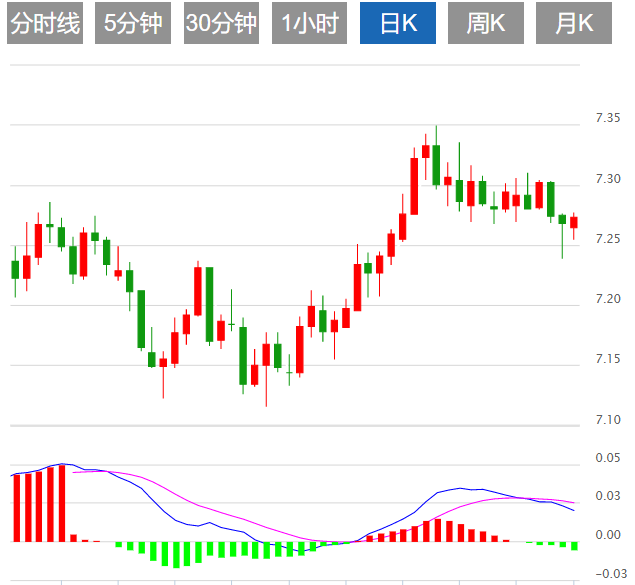
Task: Open the 1小时 chart tab
Action: tap(309, 23)
